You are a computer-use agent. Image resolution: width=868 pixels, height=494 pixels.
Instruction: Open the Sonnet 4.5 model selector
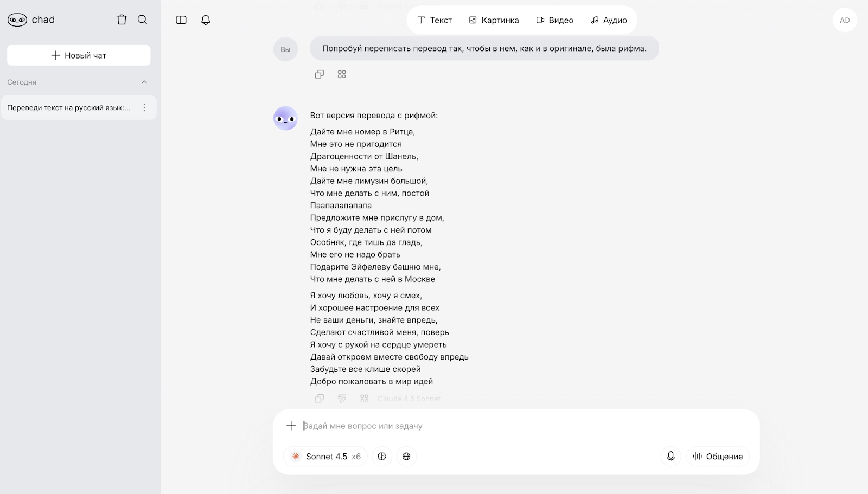click(325, 457)
